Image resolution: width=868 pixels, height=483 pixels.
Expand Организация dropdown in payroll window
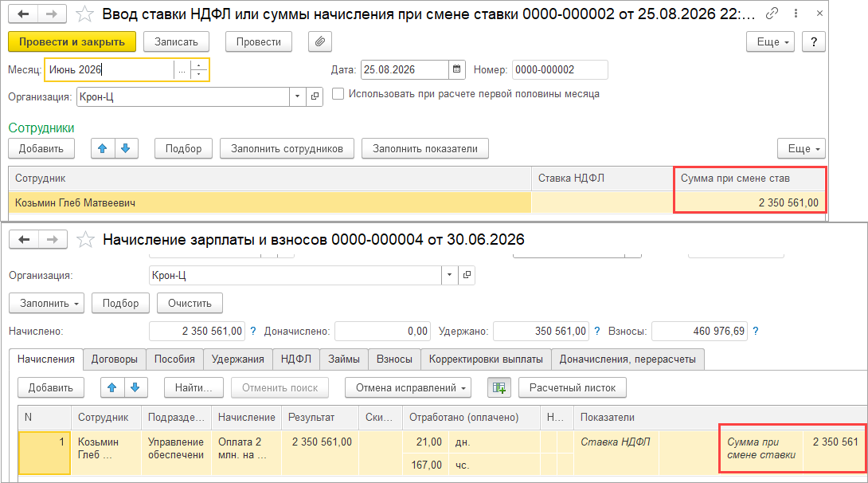pos(449,275)
